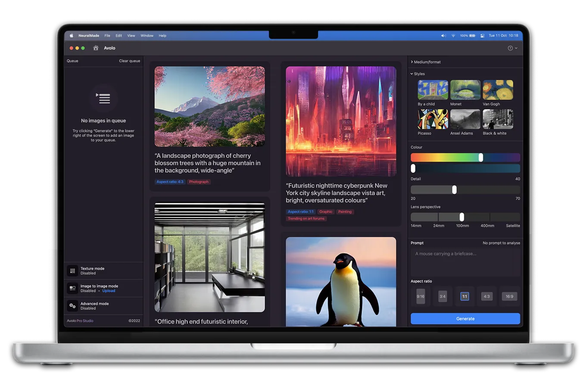Select the Van Gogh style thumbnail
Image resolution: width=587 pixels, height=392 pixels.
pyautogui.click(x=498, y=90)
